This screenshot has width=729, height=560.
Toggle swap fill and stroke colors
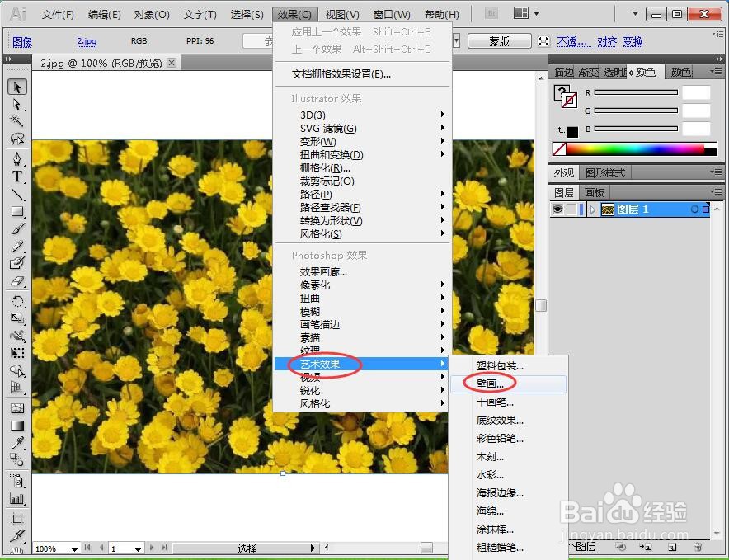[x=559, y=130]
